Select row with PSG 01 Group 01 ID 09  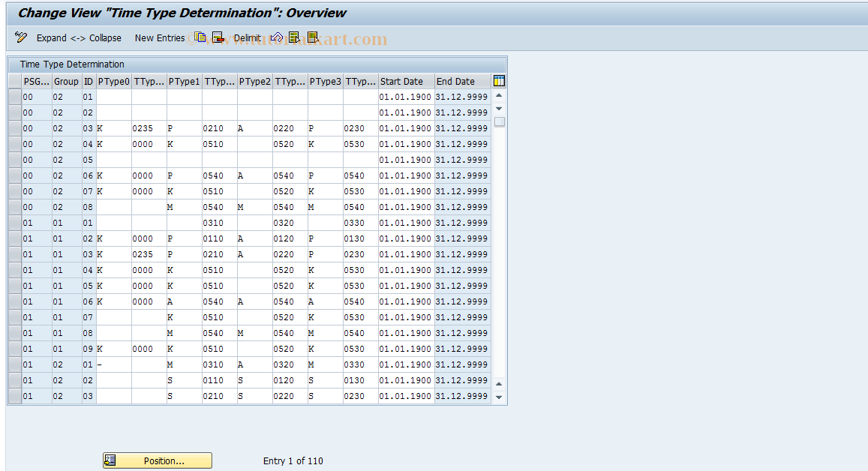coord(15,349)
